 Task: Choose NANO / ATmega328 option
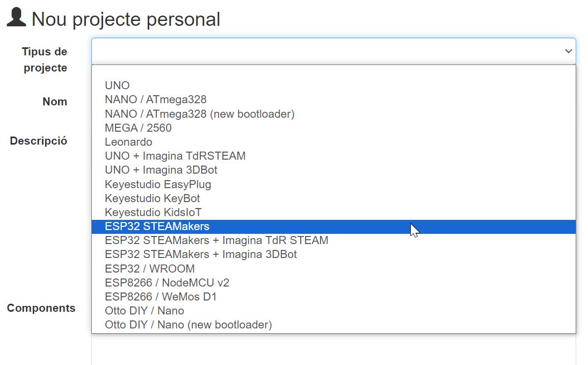tap(156, 99)
